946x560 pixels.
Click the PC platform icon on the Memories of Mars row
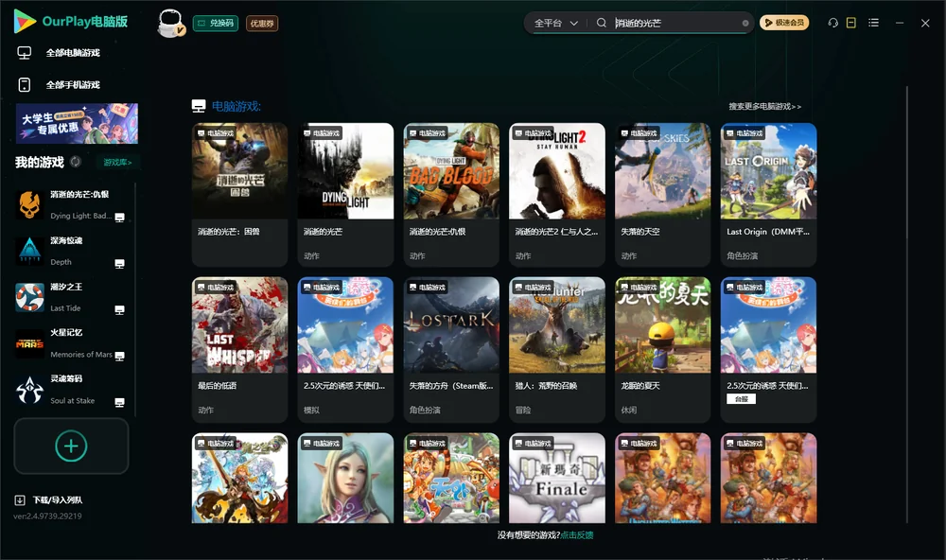pyautogui.click(x=119, y=356)
